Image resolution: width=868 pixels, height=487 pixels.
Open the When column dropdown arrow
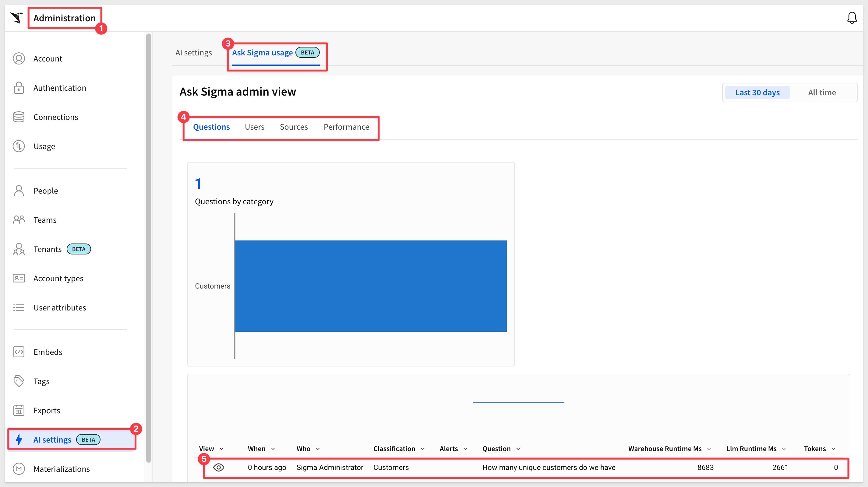coord(273,449)
